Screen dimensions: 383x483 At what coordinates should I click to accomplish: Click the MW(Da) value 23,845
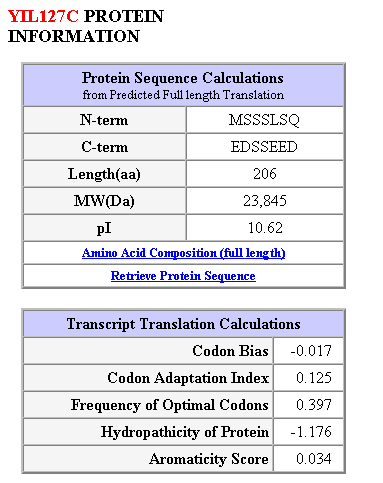pyautogui.click(x=265, y=201)
